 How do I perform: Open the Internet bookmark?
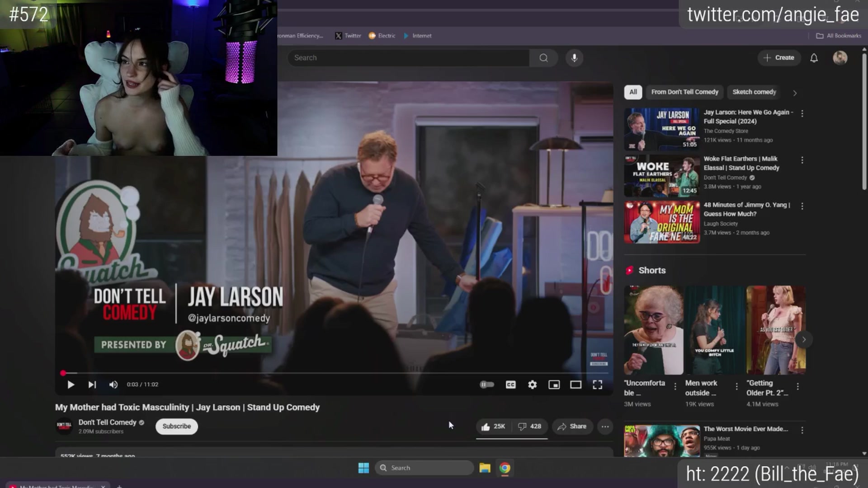(x=417, y=36)
